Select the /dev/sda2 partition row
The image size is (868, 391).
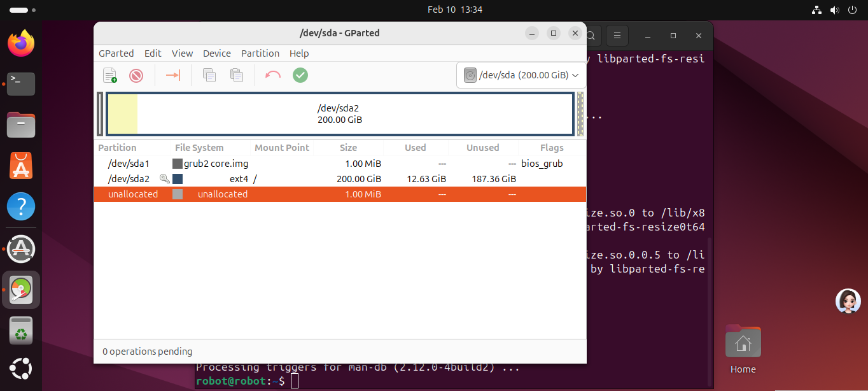point(340,179)
